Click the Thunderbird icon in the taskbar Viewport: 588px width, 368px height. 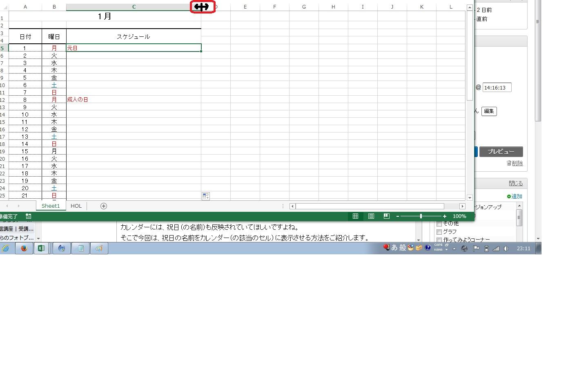click(62, 248)
